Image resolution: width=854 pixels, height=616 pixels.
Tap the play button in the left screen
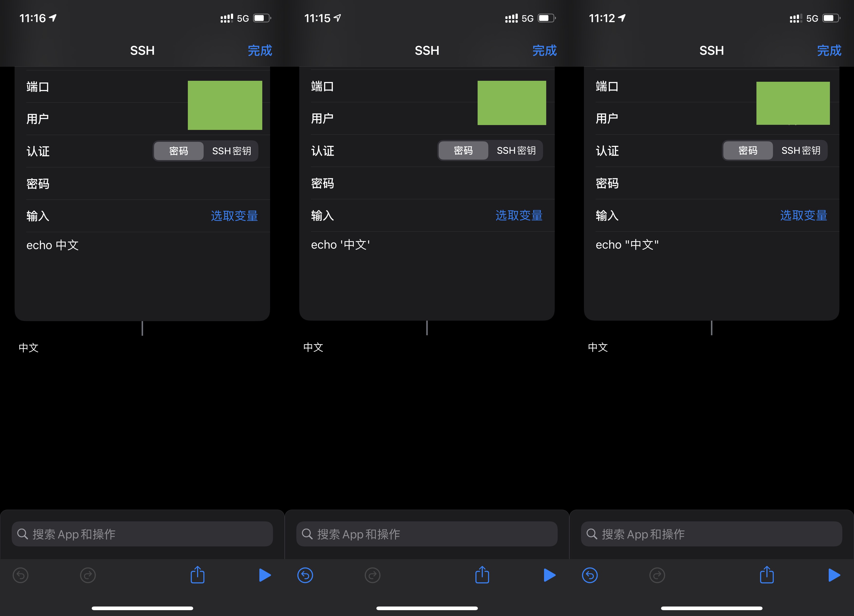click(x=265, y=575)
